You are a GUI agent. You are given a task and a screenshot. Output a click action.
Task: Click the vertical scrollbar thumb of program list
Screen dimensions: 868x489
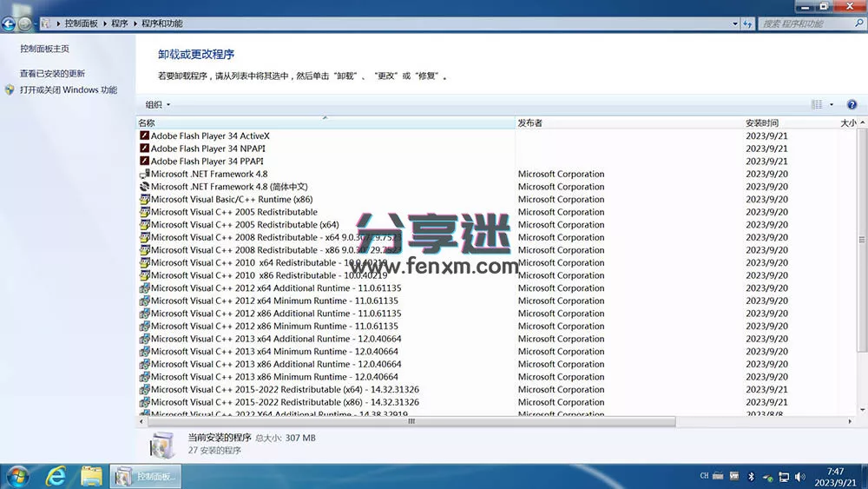coord(862,240)
